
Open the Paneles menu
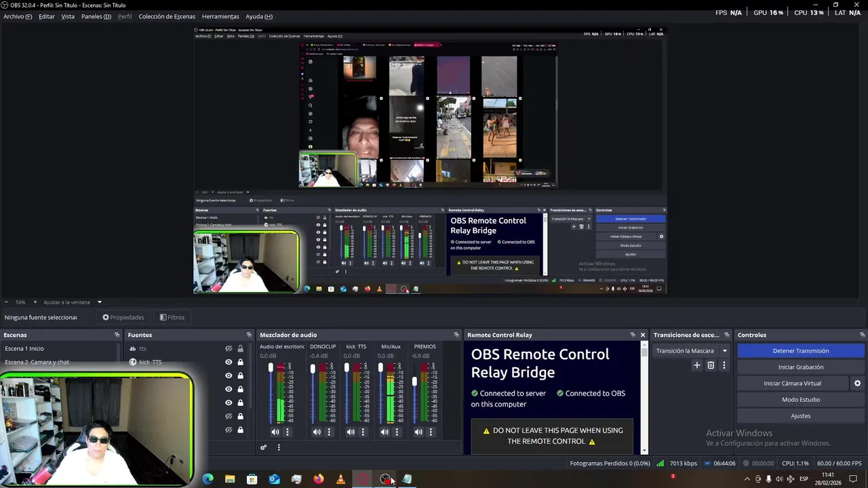coord(96,16)
